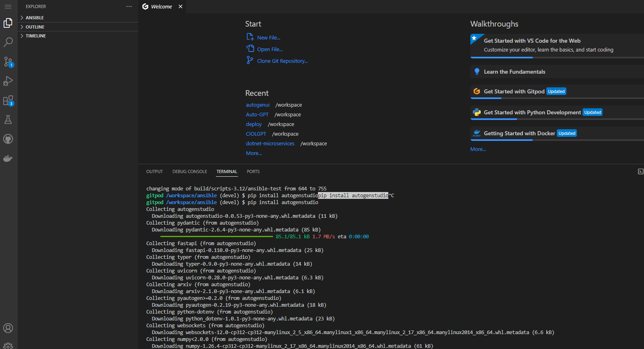The height and width of the screenshot is (349, 644).
Task: Close the Welcome tab
Action: click(180, 6)
